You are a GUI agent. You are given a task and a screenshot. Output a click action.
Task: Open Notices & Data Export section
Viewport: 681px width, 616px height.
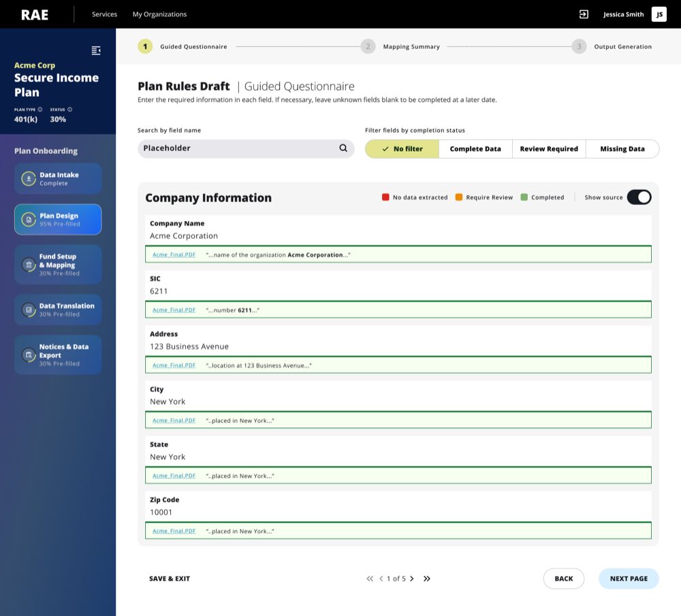58,355
